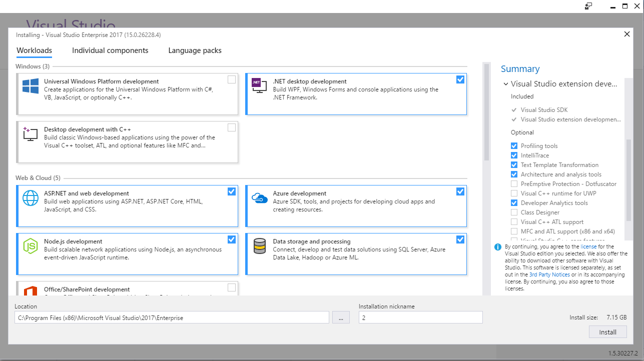Click the Data storage database icon

pos(259,245)
